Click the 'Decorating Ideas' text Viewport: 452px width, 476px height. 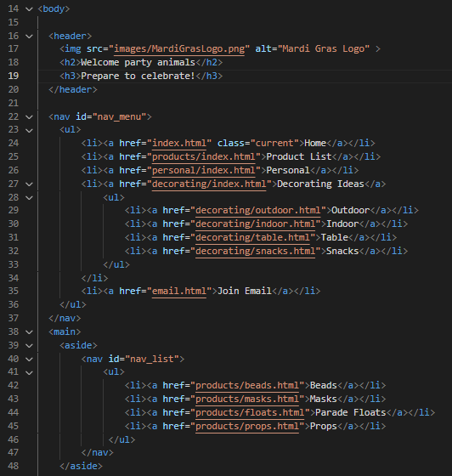click(x=320, y=184)
